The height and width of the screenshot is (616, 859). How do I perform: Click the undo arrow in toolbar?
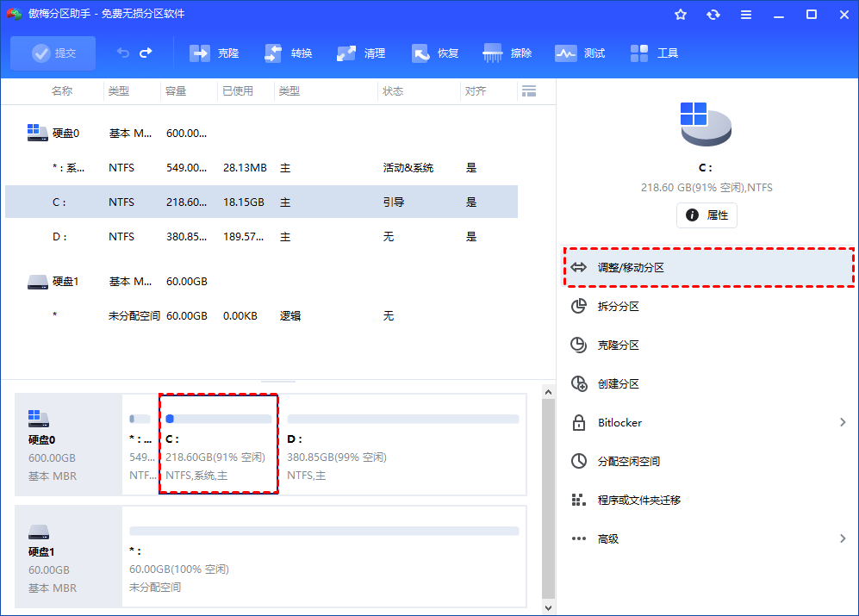123,53
